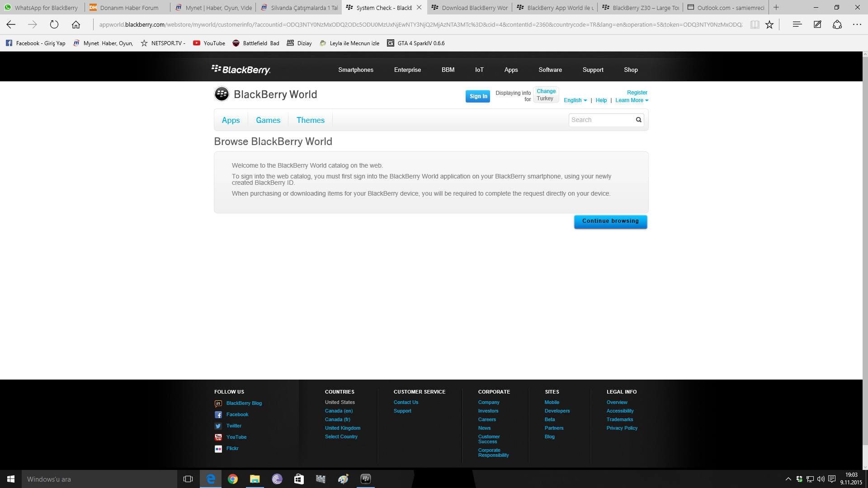Switch to Outlook.com browser tab
This screenshot has width=868, height=488.
point(726,7)
